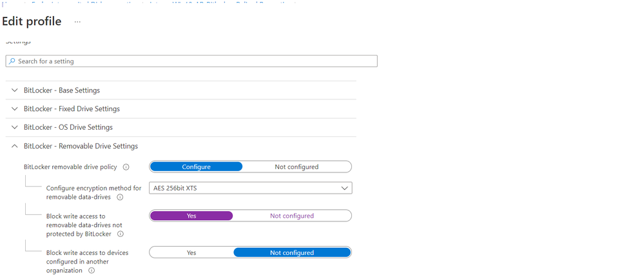The height and width of the screenshot is (277, 644).
Task: Show info for BitLocker removable drive policy
Action: coord(126,167)
